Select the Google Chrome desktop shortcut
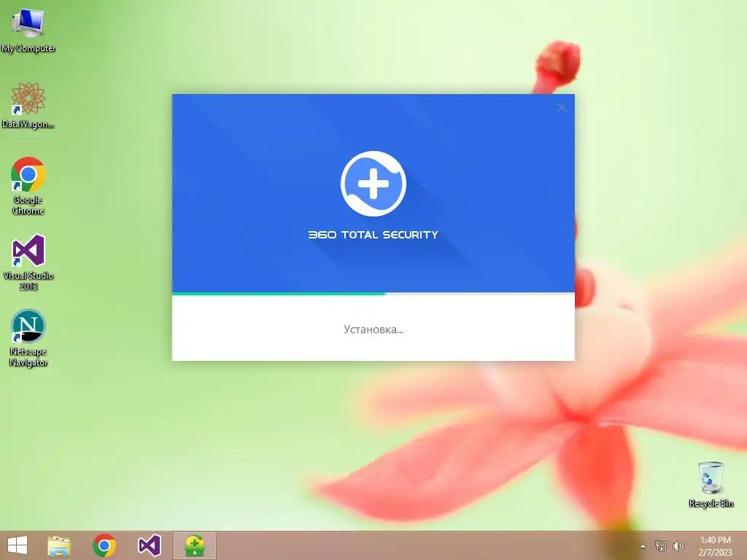This screenshot has height=560, width=747. click(x=28, y=186)
